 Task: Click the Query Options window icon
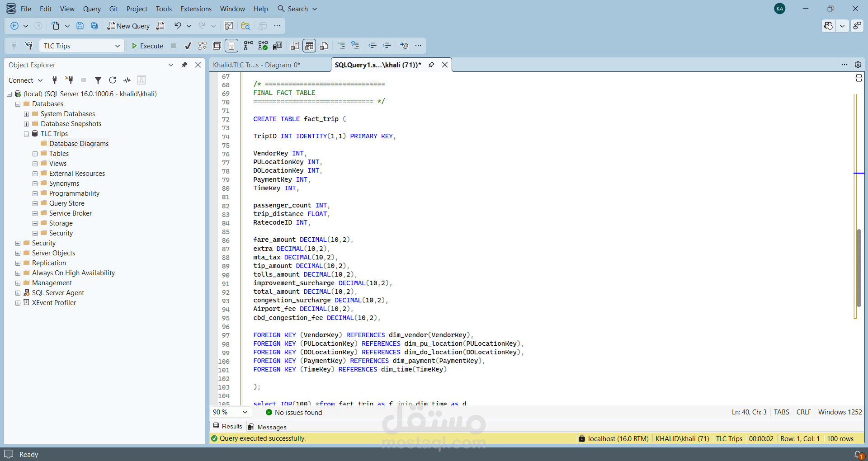point(217,46)
